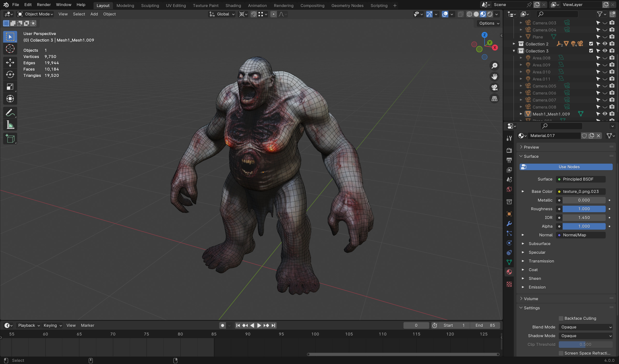Switch to Geometry Nodes workspace tab

click(347, 5)
